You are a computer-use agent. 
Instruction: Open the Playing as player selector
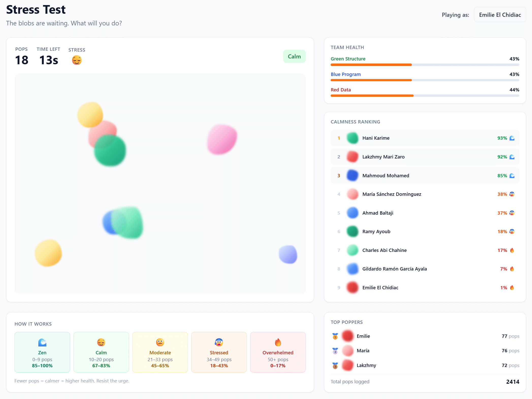tap(500, 15)
